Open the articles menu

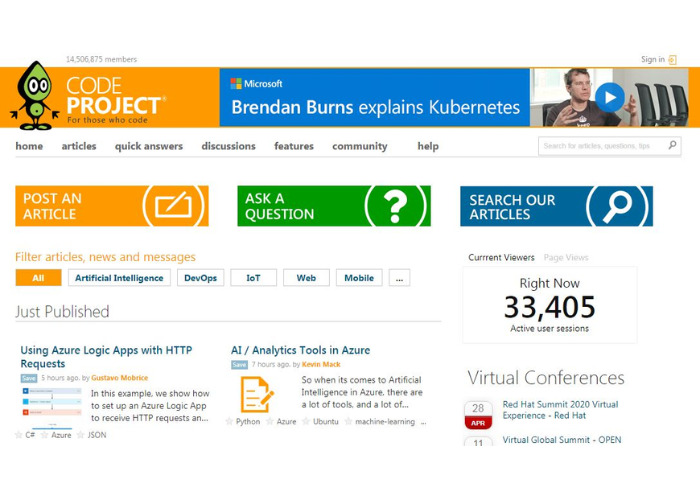pyautogui.click(x=79, y=146)
